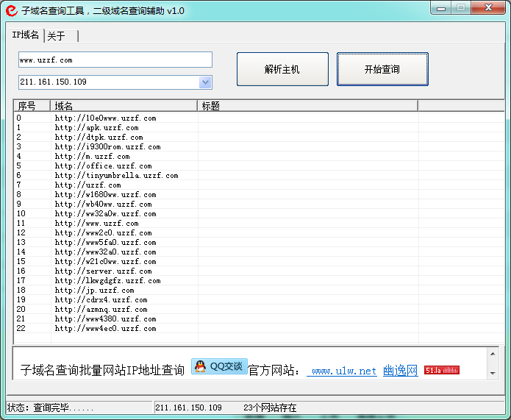511x420 pixels.
Task: Click the QQ交谈 penguin chat button
Action: (x=219, y=366)
